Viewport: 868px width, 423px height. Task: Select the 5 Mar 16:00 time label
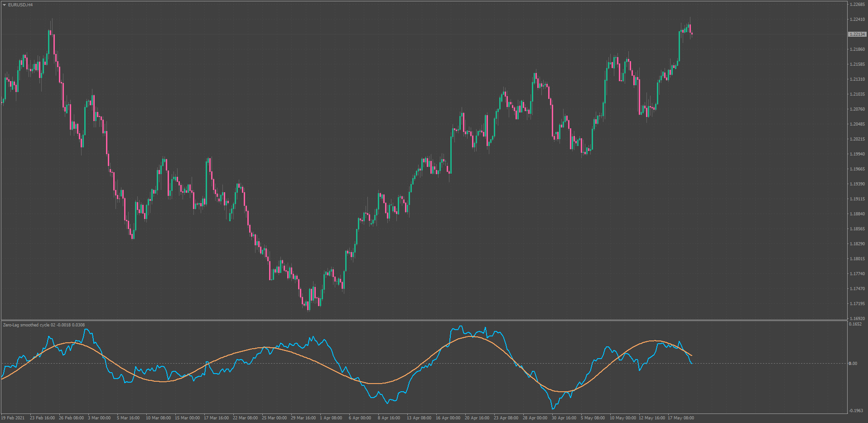(x=128, y=418)
